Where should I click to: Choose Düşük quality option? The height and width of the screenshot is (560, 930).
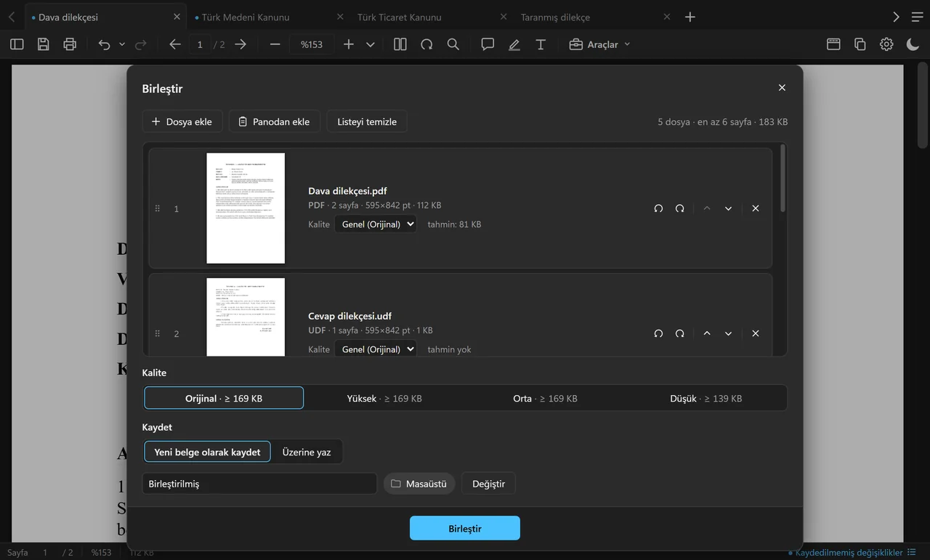[705, 398]
